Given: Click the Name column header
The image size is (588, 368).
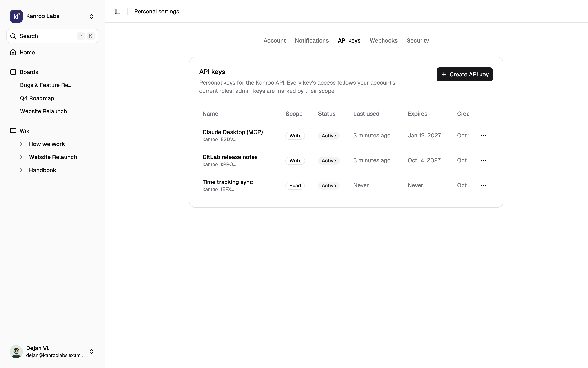Looking at the screenshot, I should pyautogui.click(x=210, y=114).
